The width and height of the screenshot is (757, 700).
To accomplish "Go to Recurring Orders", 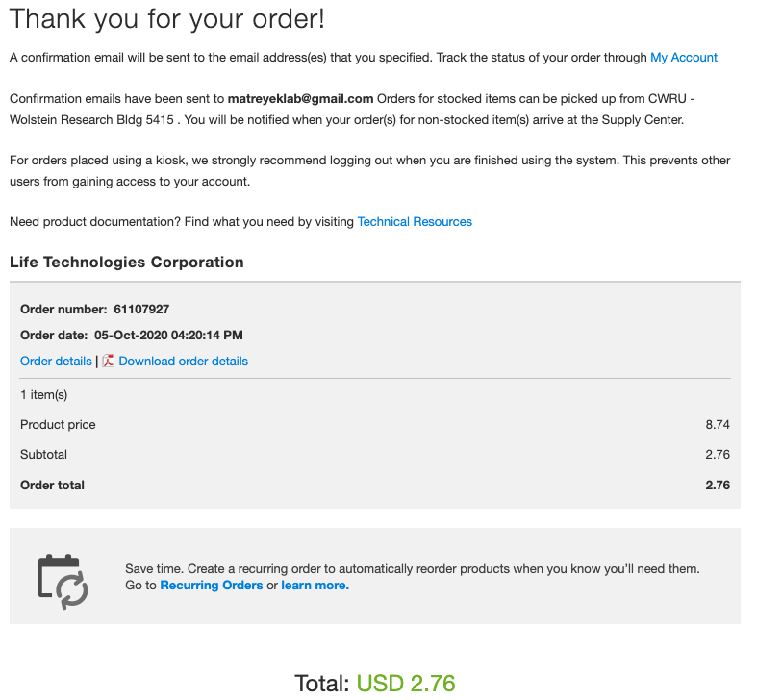I will (x=211, y=586).
